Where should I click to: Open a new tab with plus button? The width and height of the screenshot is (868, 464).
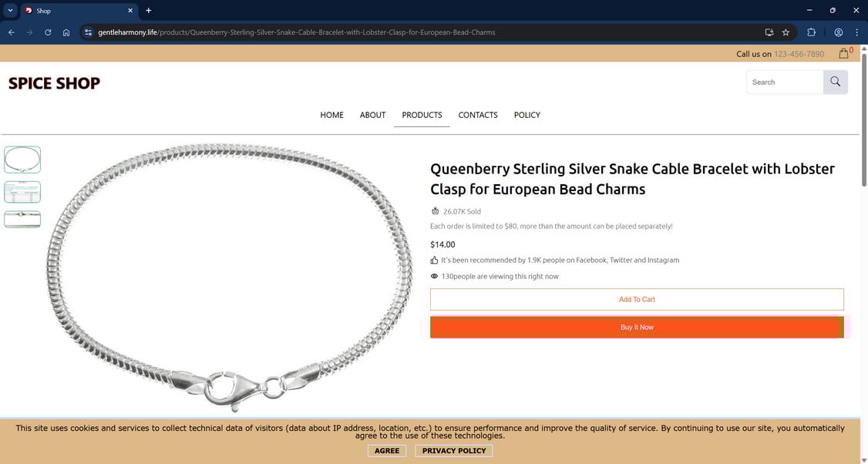[148, 10]
